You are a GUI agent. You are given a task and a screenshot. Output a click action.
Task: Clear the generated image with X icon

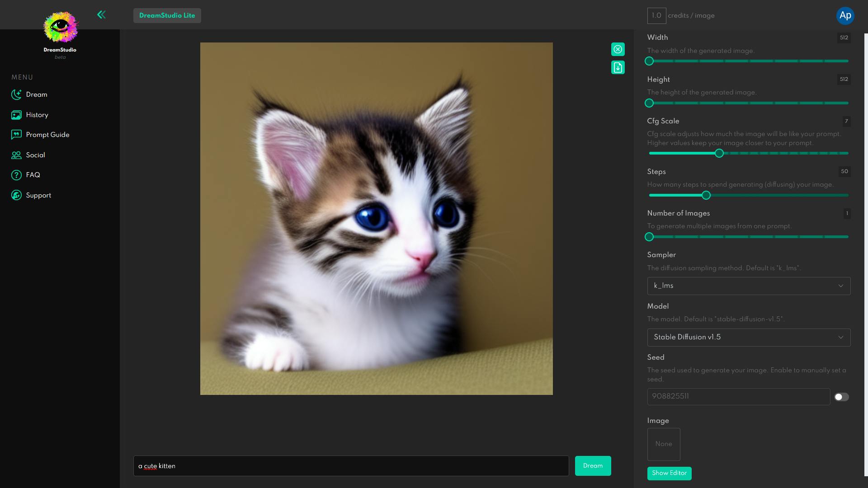[618, 49]
